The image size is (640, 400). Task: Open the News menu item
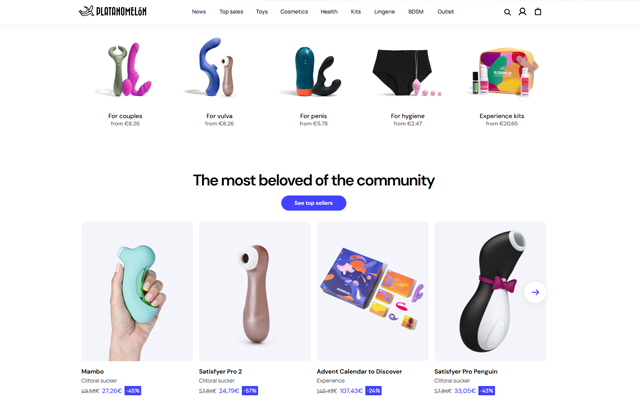click(199, 12)
